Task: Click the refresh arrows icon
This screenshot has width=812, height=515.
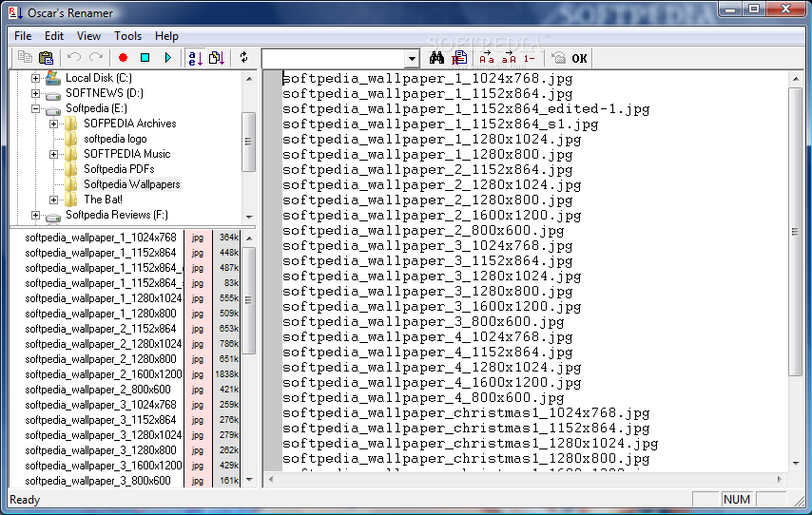Action: click(244, 57)
